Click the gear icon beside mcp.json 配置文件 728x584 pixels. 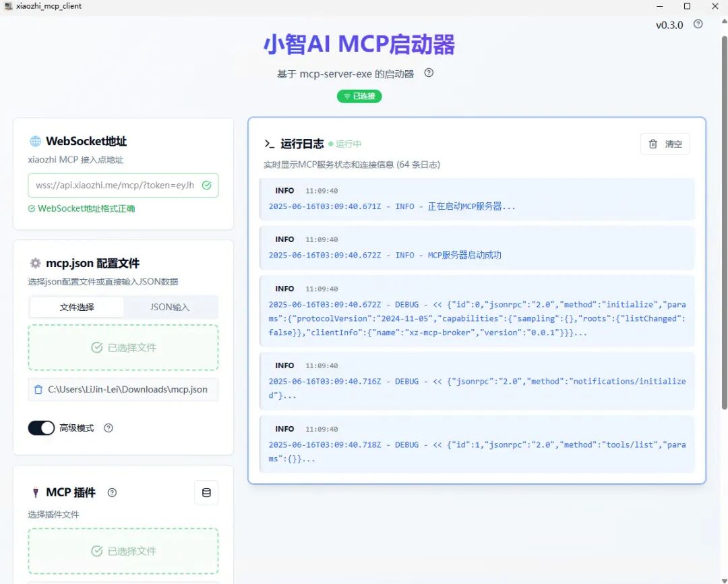click(x=36, y=263)
